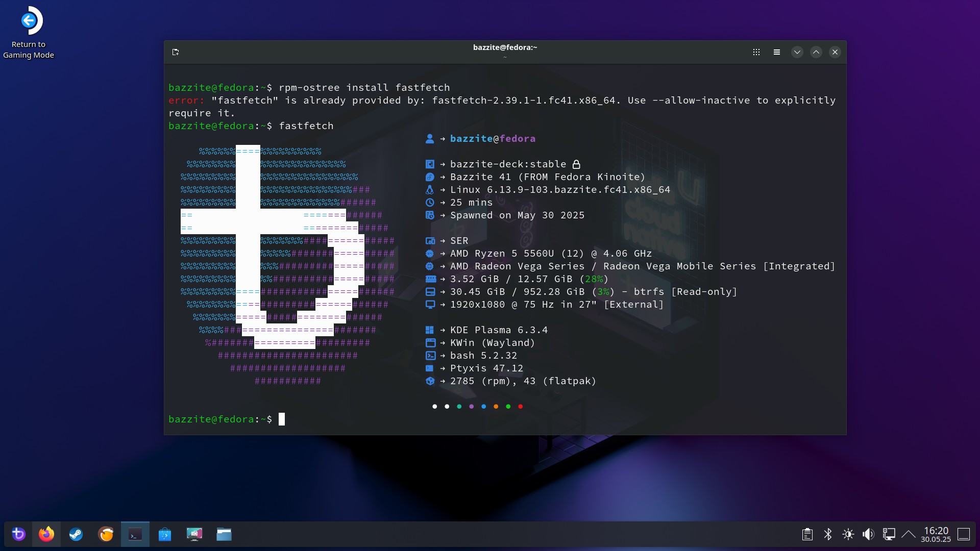Click 'Bazzite 41 (FROM Fedora Kinoite)'

tap(548, 177)
